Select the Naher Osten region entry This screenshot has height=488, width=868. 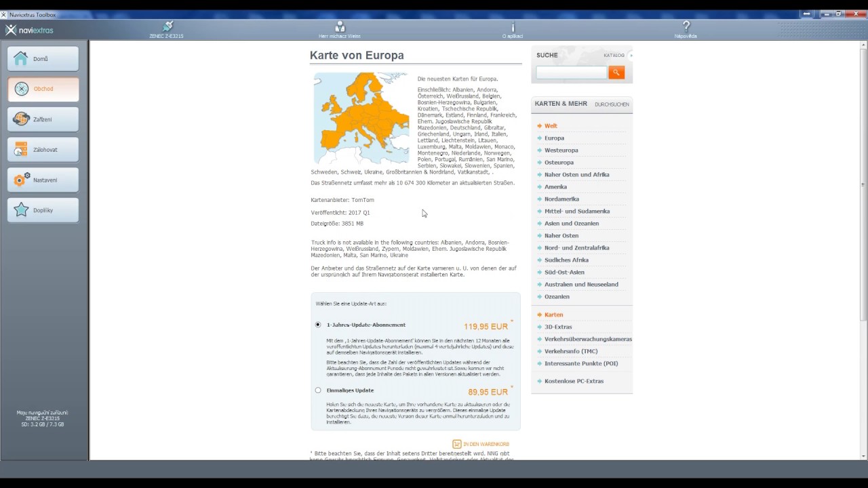tap(561, 236)
